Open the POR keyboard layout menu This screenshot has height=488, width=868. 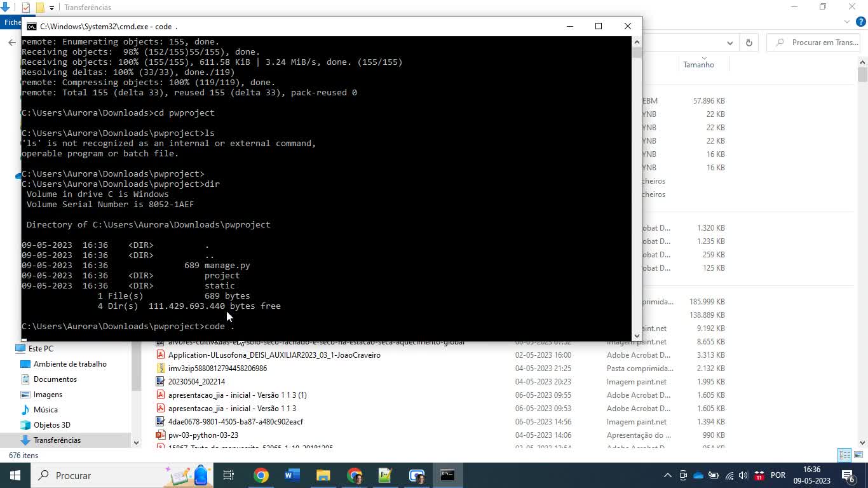[778, 475]
